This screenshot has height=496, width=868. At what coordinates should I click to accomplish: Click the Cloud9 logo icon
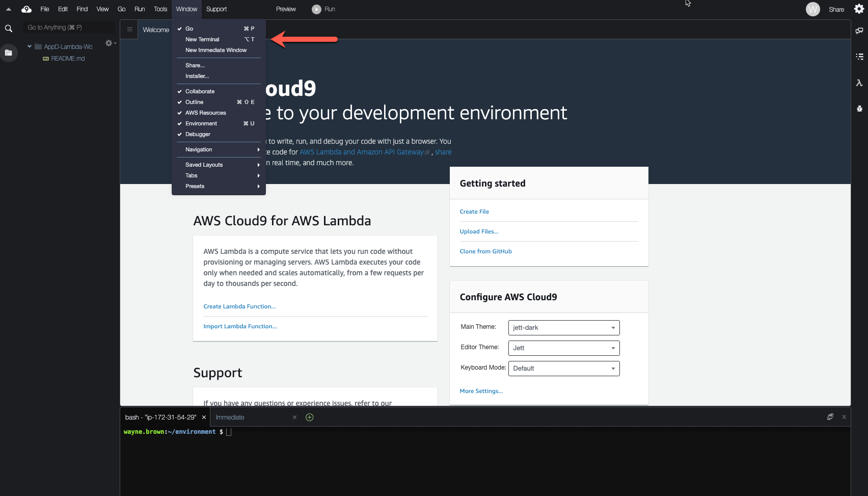pos(26,9)
